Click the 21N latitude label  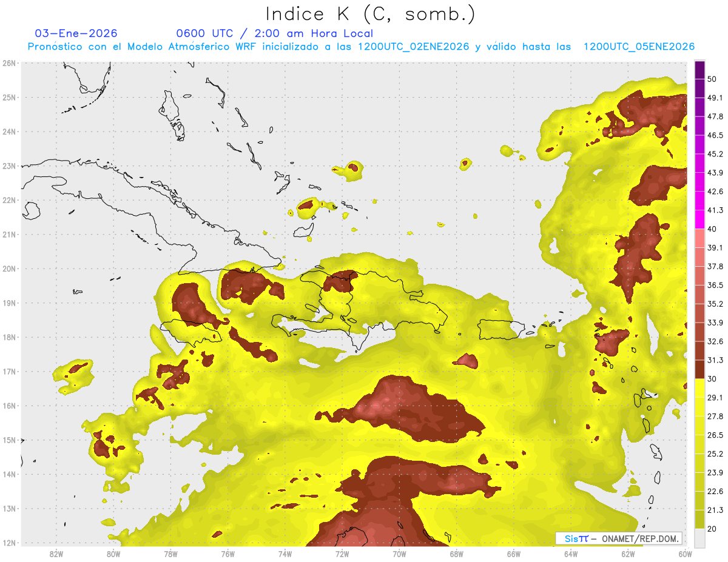[9, 235]
